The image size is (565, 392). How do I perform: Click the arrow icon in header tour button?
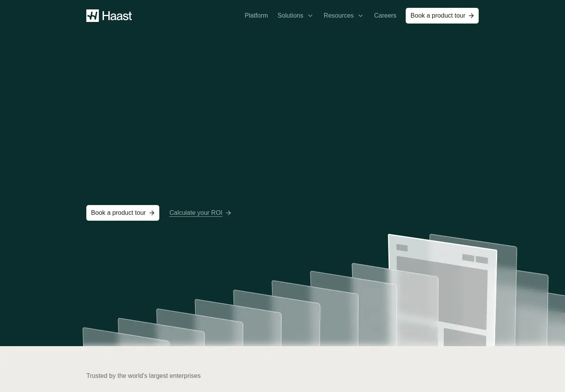click(471, 16)
